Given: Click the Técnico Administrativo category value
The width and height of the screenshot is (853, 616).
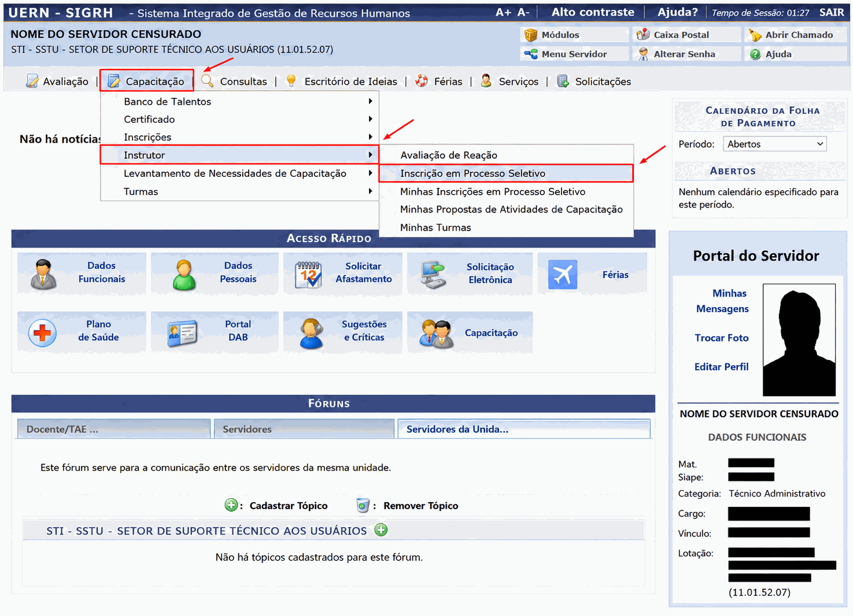Looking at the screenshot, I should [x=777, y=493].
